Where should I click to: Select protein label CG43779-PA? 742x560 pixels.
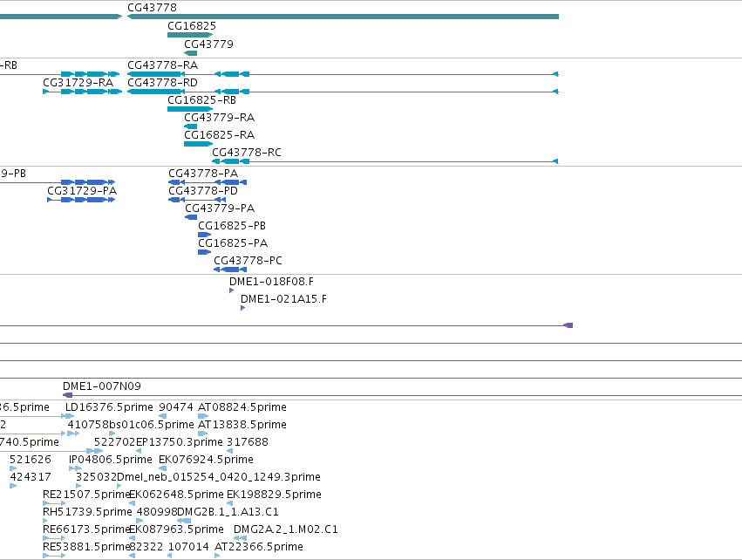[220, 208]
